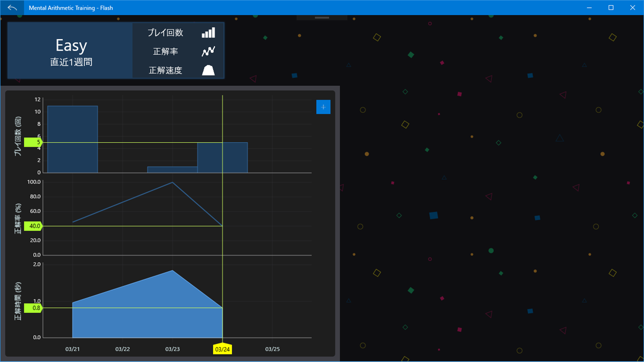Click the 03/21 date axis label
Image resolution: width=644 pixels, height=362 pixels.
(72, 349)
